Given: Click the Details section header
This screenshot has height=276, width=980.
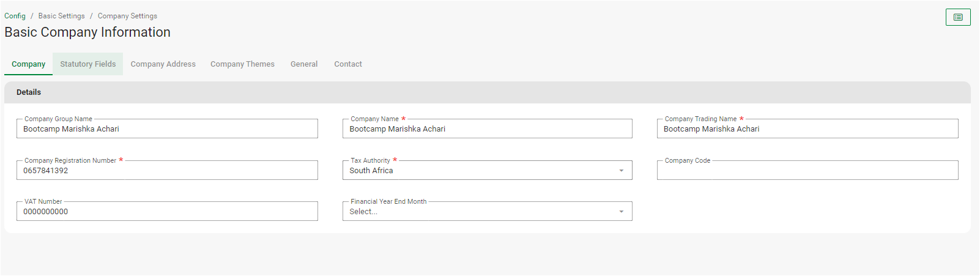Looking at the screenshot, I should tap(29, 92).
